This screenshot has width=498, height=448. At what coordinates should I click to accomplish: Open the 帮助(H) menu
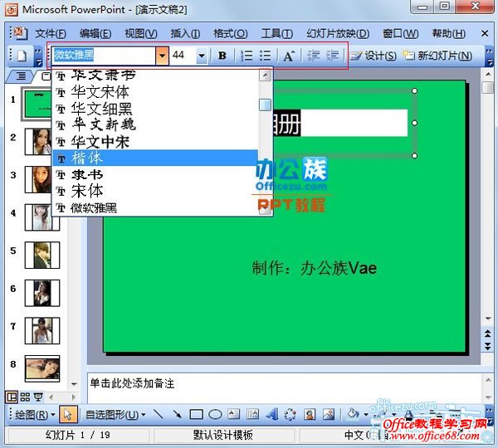coord(448,33)
